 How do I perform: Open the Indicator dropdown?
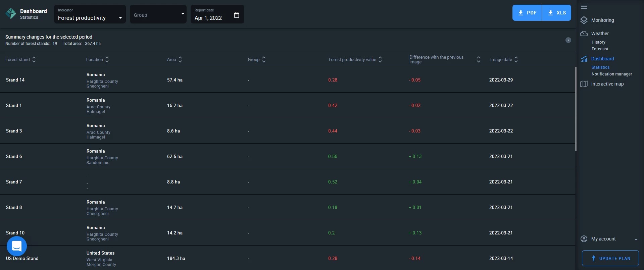90,14
